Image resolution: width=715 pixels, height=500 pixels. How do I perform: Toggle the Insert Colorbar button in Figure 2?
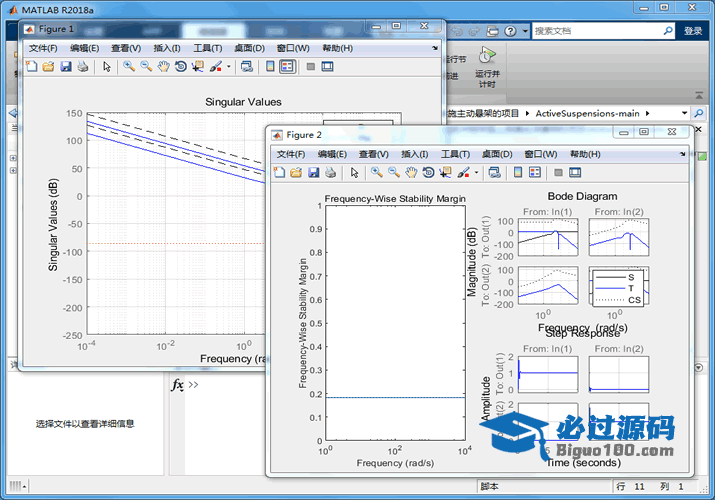click(x=518, y=173)
